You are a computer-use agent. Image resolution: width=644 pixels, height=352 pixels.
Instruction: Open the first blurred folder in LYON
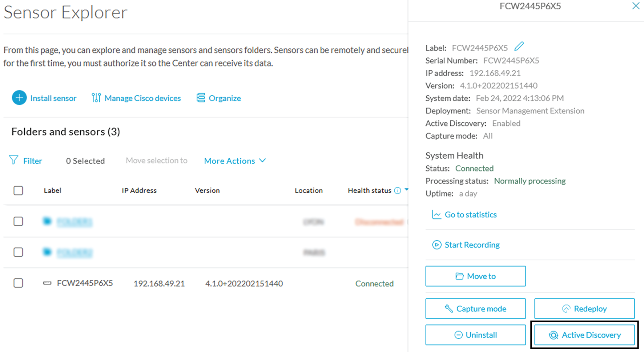click(75, 222)
